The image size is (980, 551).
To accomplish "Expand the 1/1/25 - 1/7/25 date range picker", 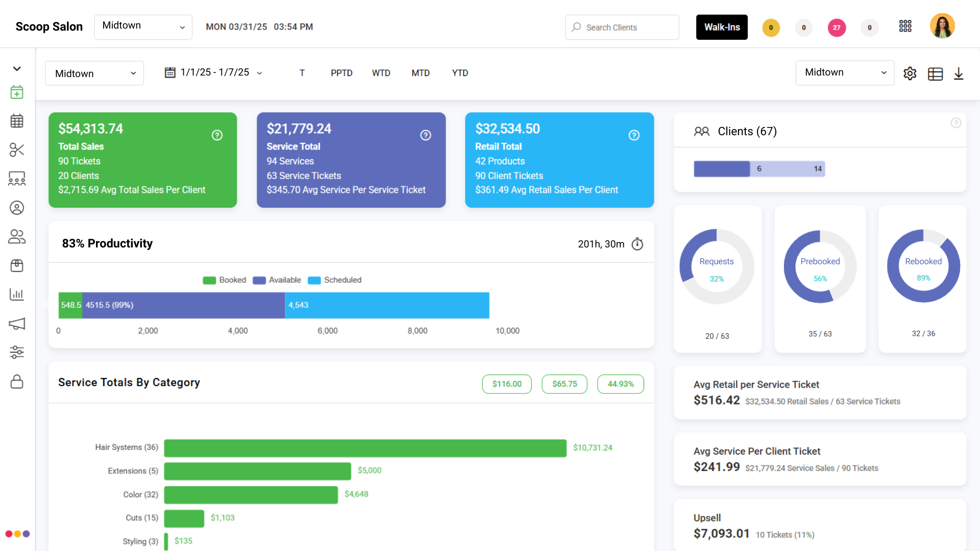I will (x=213, y=73).
